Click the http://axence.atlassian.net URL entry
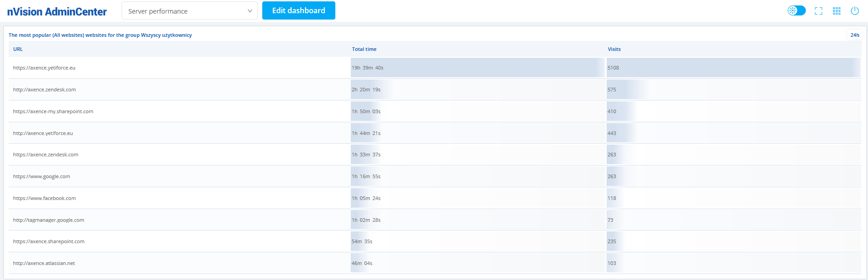Screen dimensions: 868x280 (x=44, y=263)
